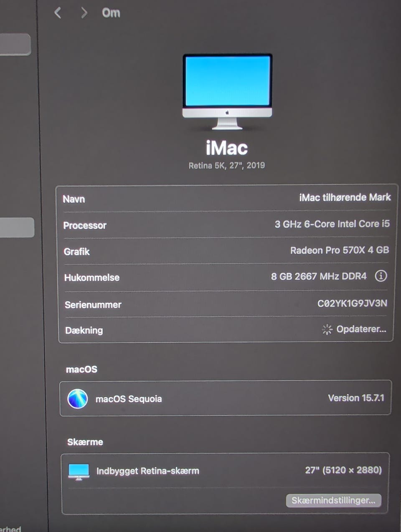The height and width of the screenshot is (532, 401).
Task: Open Skærmindstillinger… button
Action: pyautogui.click(x=333, y=500)
